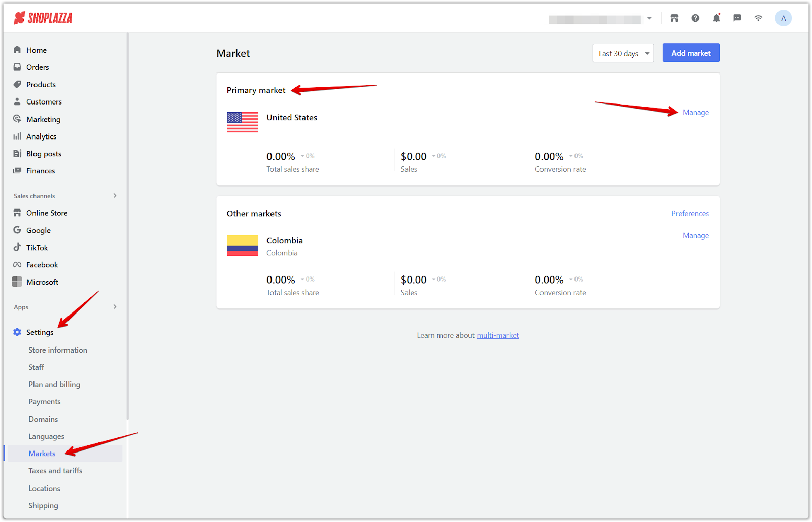Open the multi-market help link
The width and height of the screenshot is (812, 522).
pos(497,335)
